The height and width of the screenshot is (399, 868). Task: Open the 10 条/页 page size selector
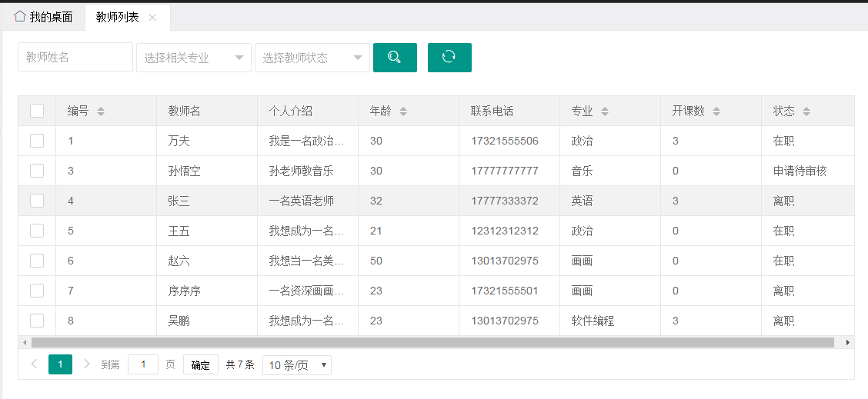[297, 365]
